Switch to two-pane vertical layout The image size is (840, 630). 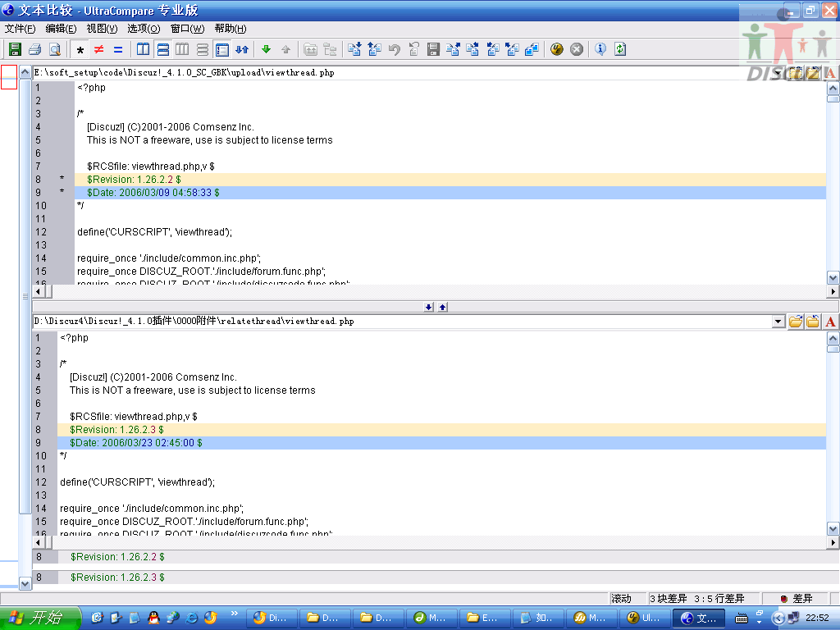tap(143, 50)
